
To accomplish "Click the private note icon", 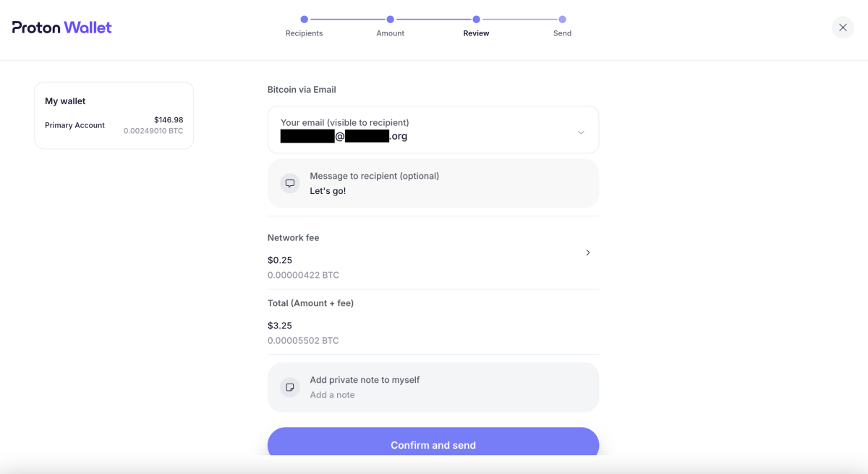I will pos(290,387).
